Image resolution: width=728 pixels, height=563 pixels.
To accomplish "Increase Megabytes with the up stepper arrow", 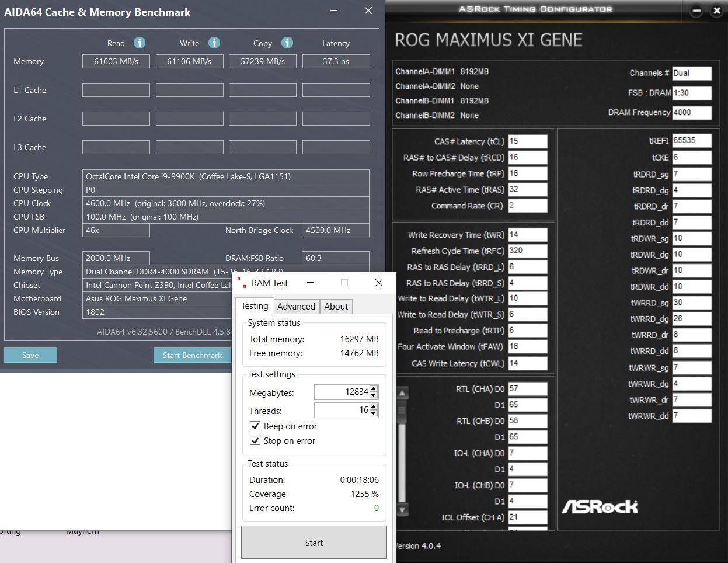I will [x=374, y=389].
